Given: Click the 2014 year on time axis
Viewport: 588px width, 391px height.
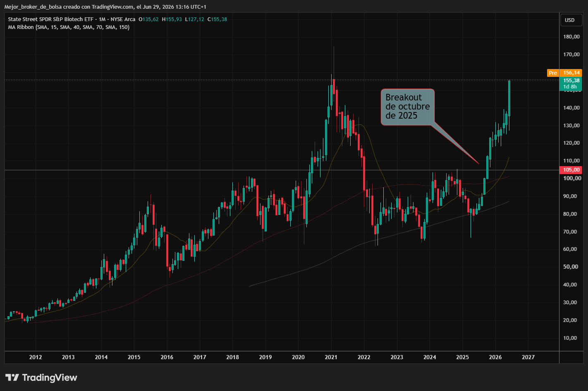Looking at the screenshot, I should [x=101, y=358].
